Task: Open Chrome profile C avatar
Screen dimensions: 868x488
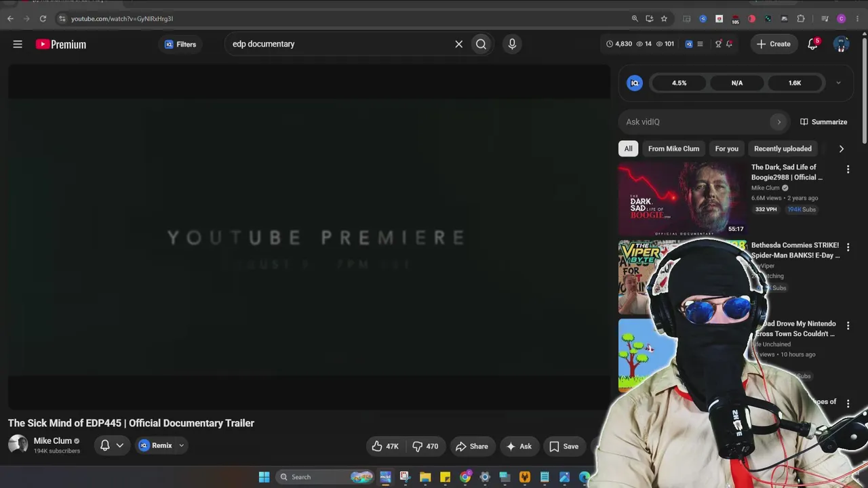Action: tap(842, 18)
